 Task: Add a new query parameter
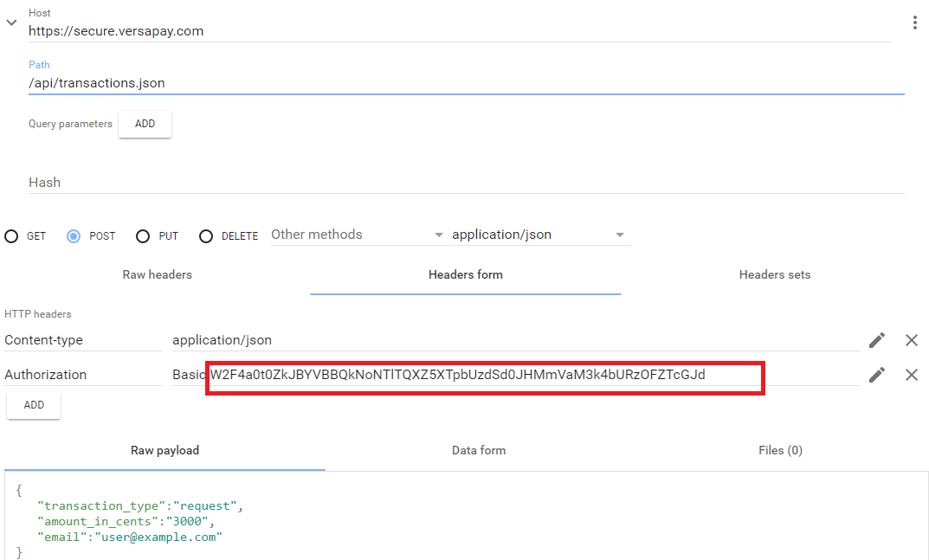pyautogui.click(x=145, y=124)
